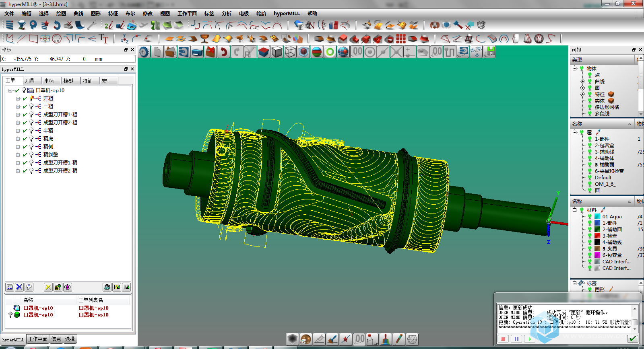Click the blue pause button in info dialog
The height and width of the screenshot is (349, 644).
click(x=516, y=339)
